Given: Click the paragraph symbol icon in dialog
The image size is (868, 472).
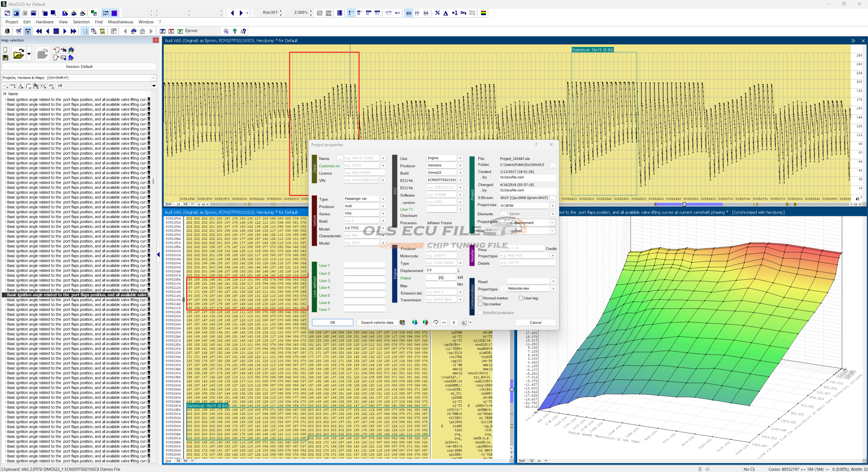Looking at the screenshot, I should [x=454, y=322].
